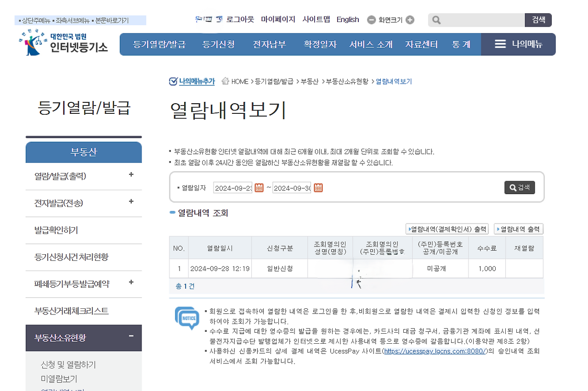Open the 확정일자 menu
Viewport: 588px width, 391px height.
coord(320,44)
